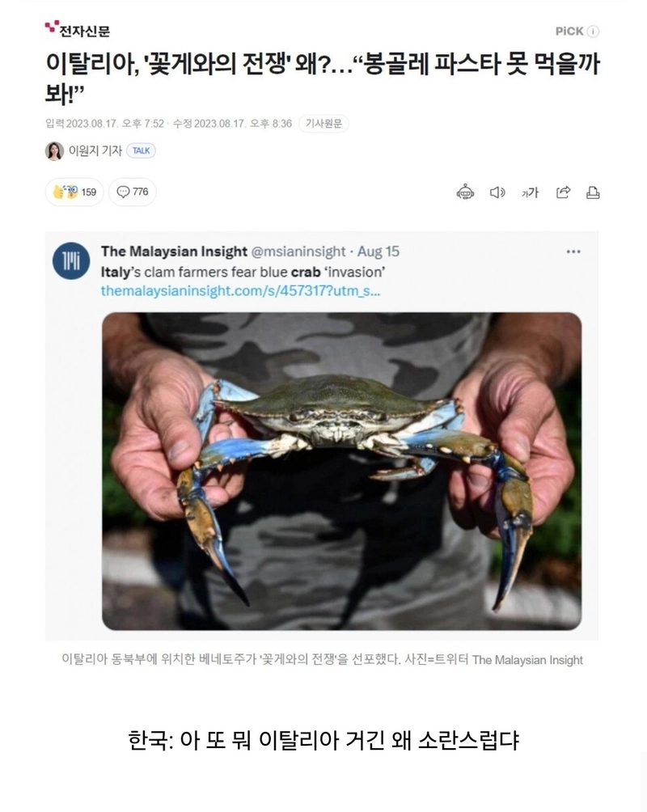Click the @msianinsight handle
647x812 pixels.
298,252
